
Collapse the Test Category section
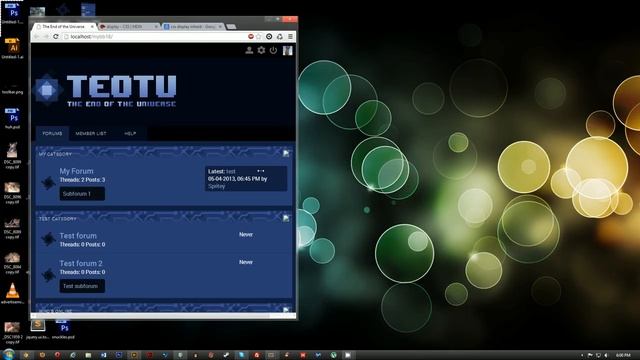[x=286, y=218]
